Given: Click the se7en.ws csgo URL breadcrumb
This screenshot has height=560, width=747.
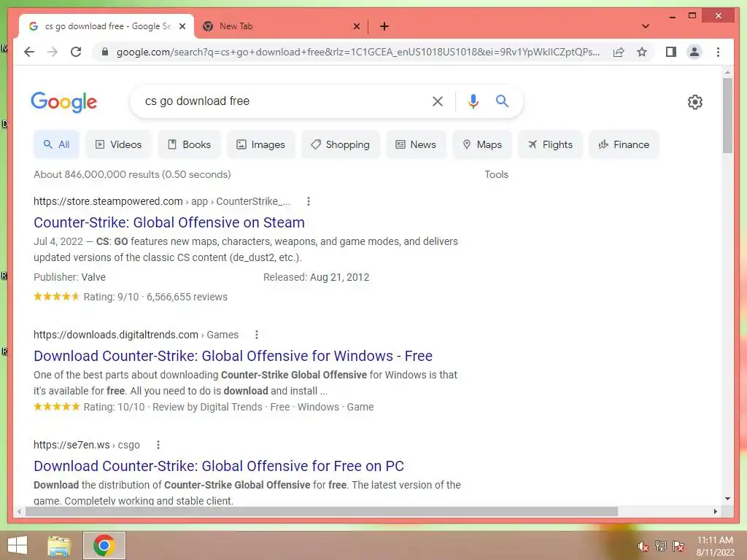Looking at the screenshot, I should (x=87, y=445).
